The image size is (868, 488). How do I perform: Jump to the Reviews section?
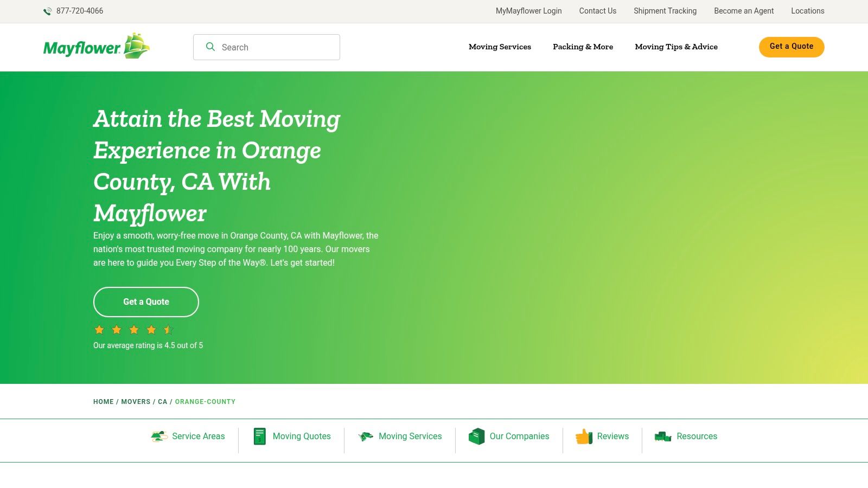[x=602, y=436]
